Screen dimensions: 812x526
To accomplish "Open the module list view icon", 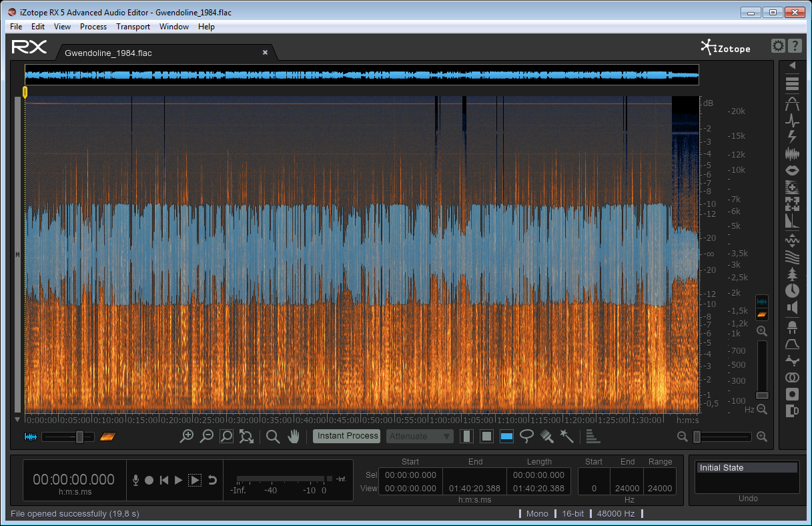I will click(x=792, y=84).
